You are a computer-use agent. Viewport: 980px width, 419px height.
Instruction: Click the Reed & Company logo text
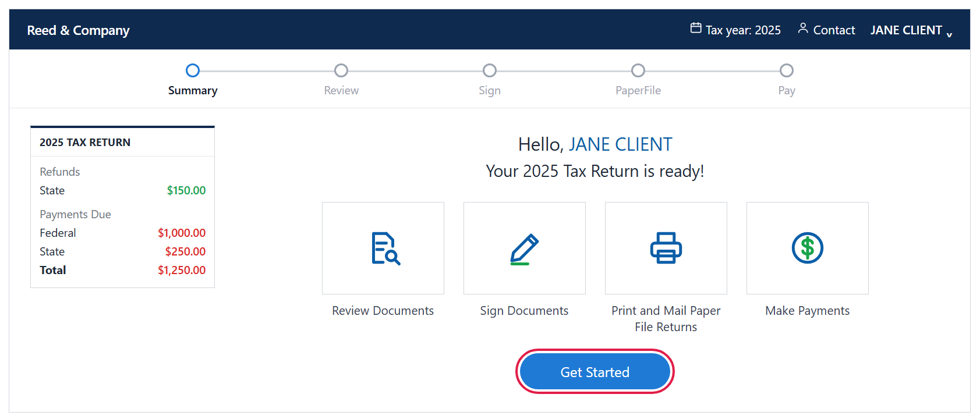tap(78, 30)
